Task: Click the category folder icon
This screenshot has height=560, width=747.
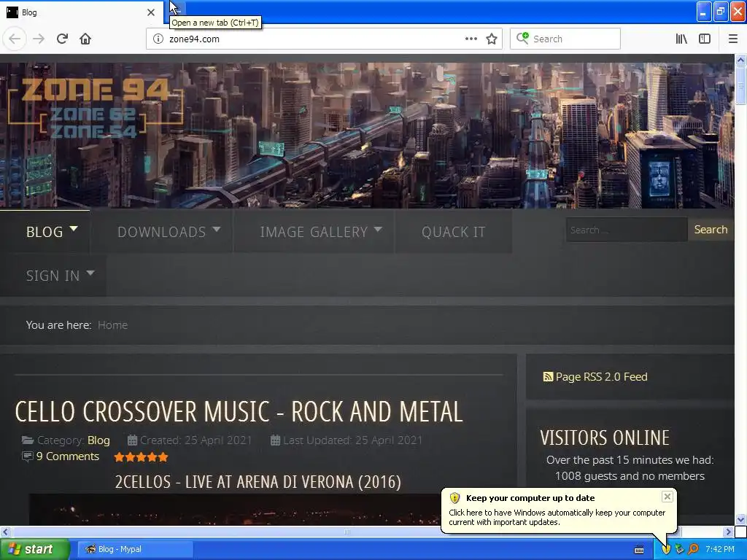Action: [28, 440]
